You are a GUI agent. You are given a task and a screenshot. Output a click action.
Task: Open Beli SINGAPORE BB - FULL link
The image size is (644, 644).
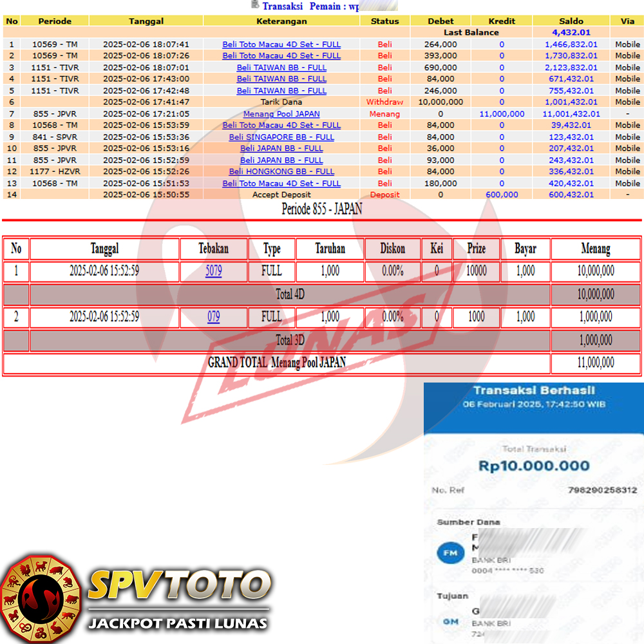coord(281,137)
